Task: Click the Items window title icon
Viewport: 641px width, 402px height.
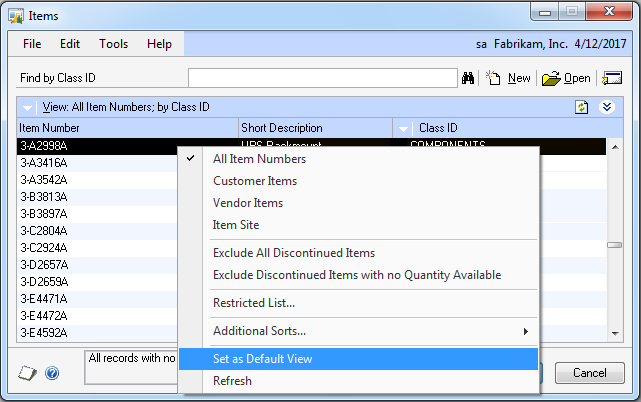Action: pyautogui.click(x=16, y=16)
